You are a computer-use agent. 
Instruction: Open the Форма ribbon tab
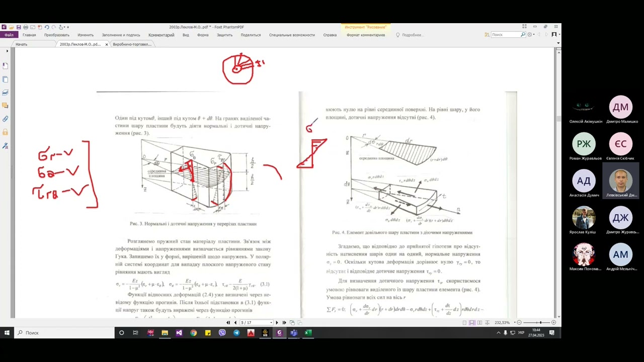[203, 35]
